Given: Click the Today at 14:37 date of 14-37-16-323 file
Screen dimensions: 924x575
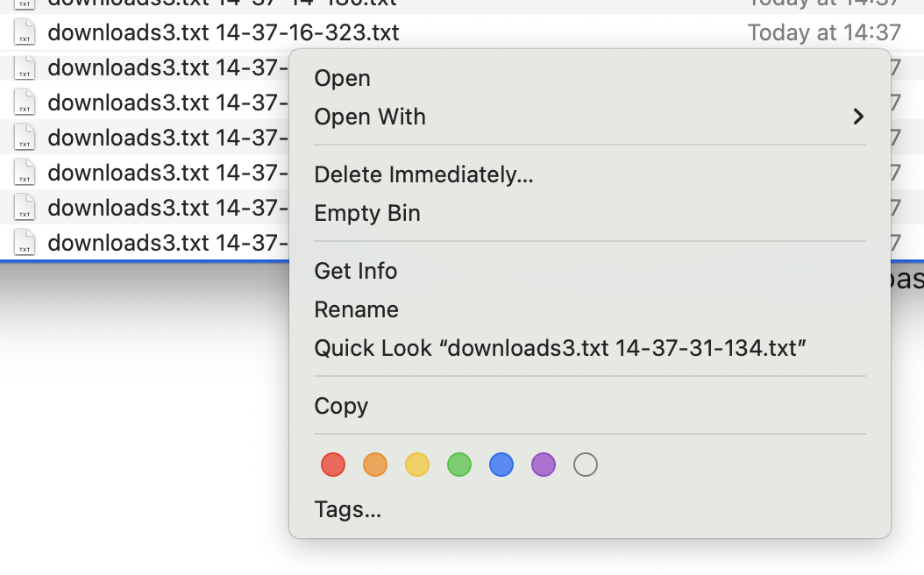Looking at the screenshot, I should 823,33.
